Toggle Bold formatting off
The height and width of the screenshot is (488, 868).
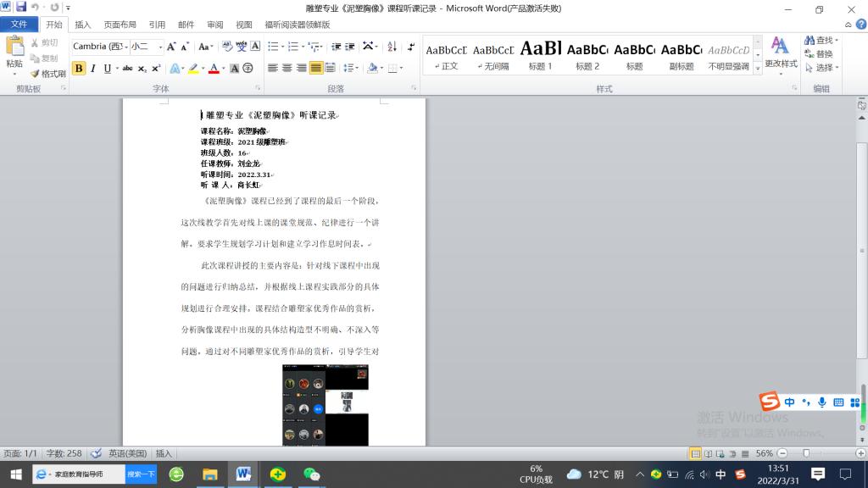(79, 69)
